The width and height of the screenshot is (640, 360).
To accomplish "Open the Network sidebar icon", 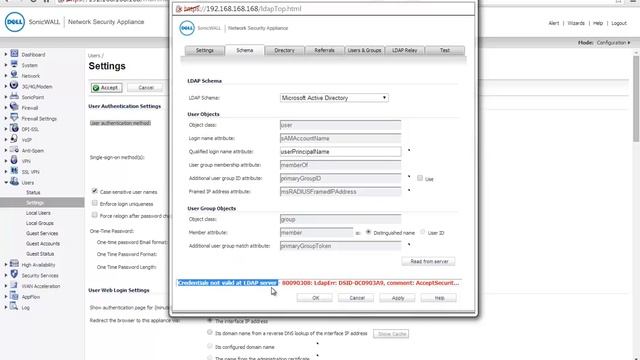I will [x=14, y=75].
